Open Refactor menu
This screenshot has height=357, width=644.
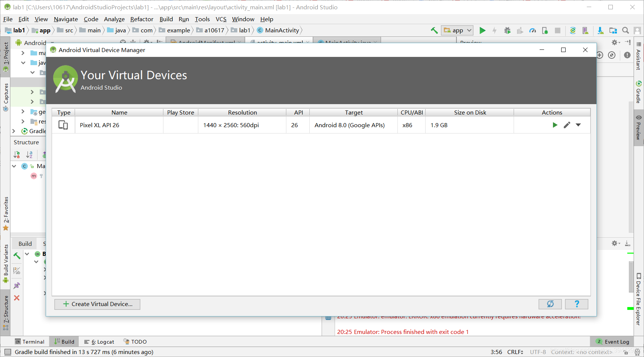(x=142, y=19)
